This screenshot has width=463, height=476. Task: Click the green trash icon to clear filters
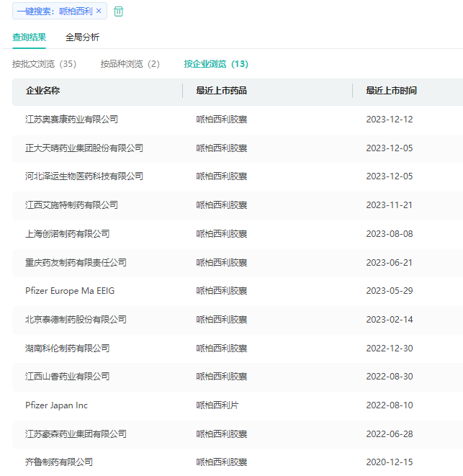pos(118,12)
